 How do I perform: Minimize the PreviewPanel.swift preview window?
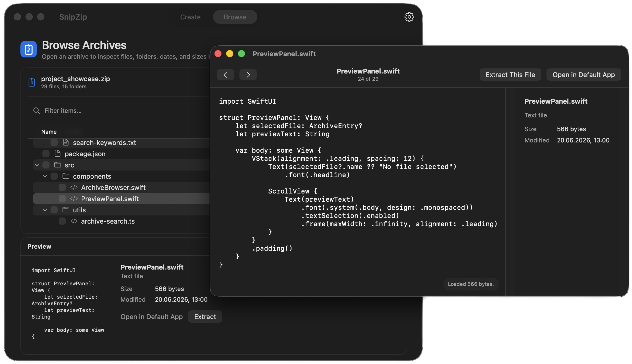pos(230,54)
